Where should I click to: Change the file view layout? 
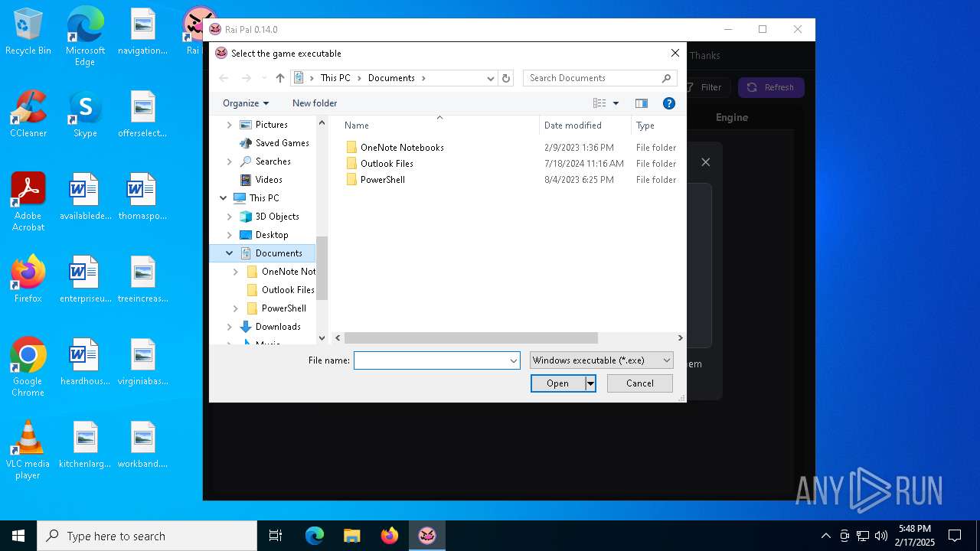[599, 103]
